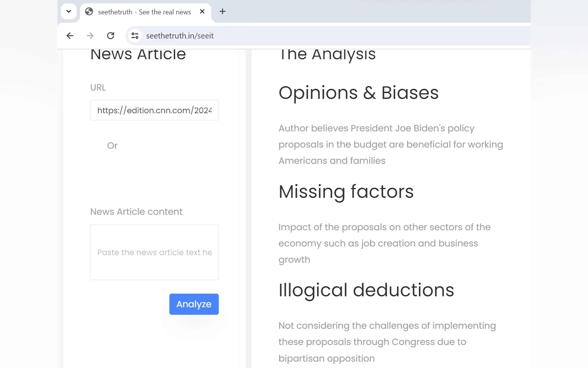Click the Opinions & Biases heading

point(358,93)
